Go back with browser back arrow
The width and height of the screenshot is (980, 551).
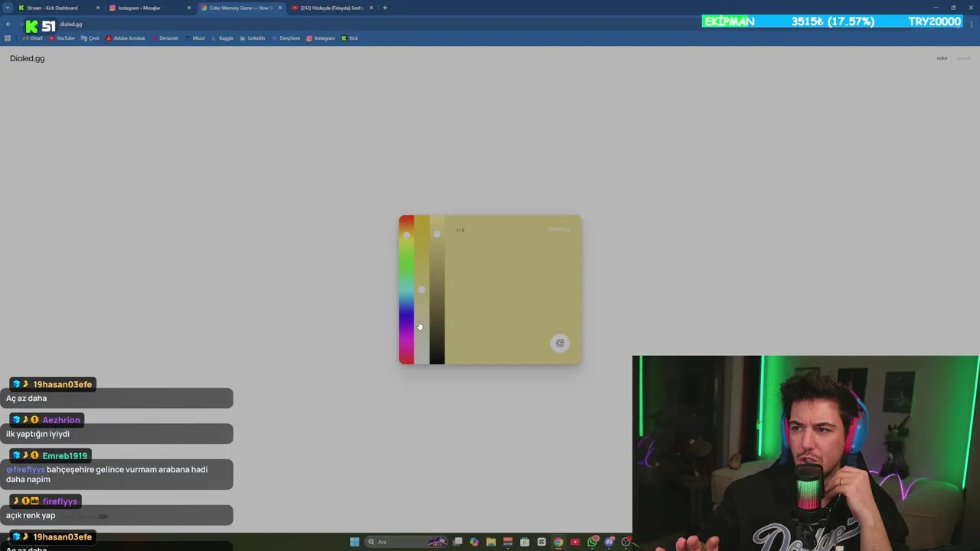8,24
